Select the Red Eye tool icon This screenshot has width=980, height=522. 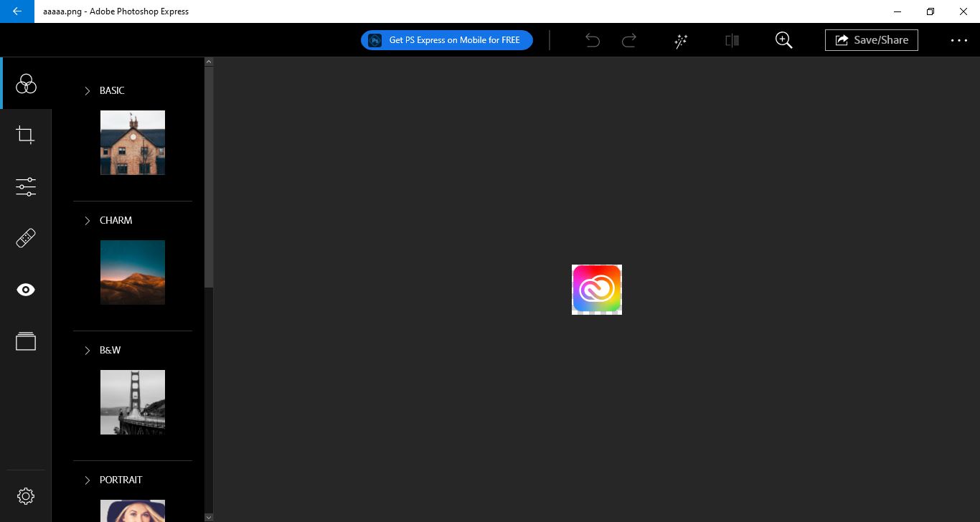(x=26, y=290)
